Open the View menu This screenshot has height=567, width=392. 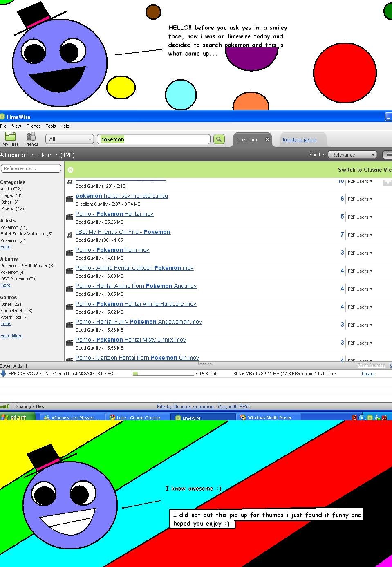[16, 126]
